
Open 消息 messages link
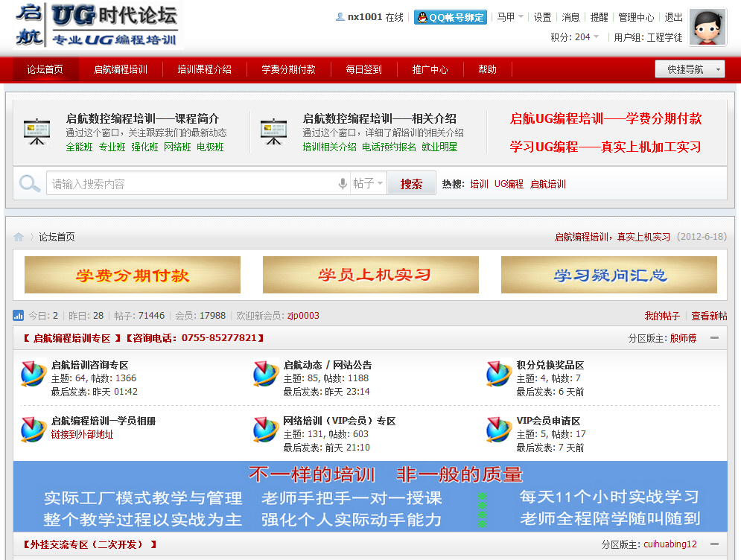(570, 17)
